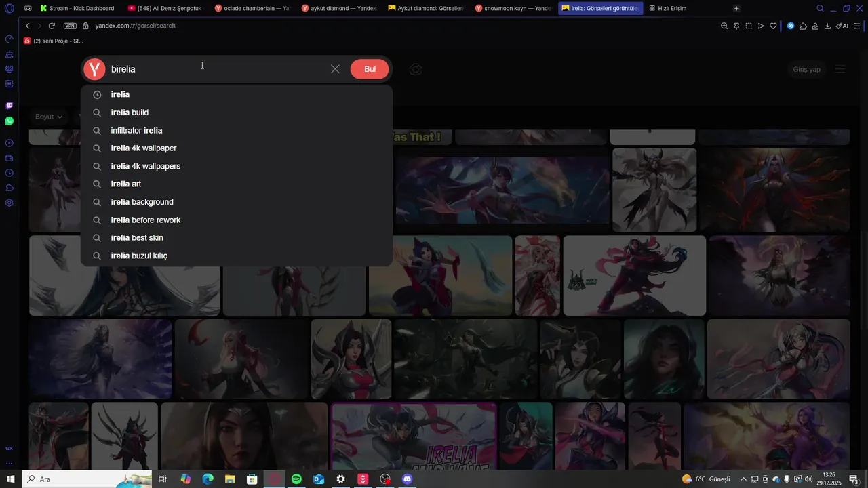Go back to the previous page
The width and height of the screenshot is (868, 488).
coord(27,26)
